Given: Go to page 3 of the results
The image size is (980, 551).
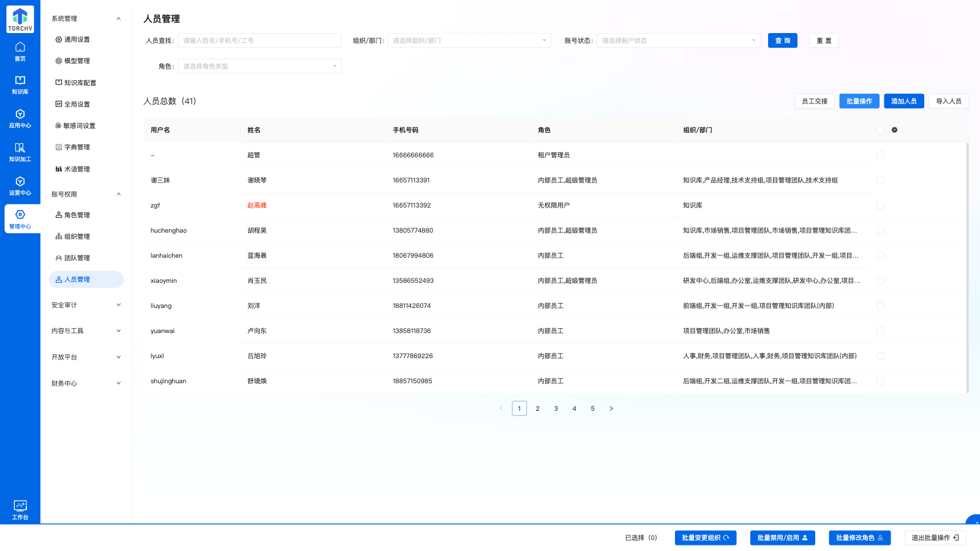Looking at the screenshot, I should click(x=556, y=408).
